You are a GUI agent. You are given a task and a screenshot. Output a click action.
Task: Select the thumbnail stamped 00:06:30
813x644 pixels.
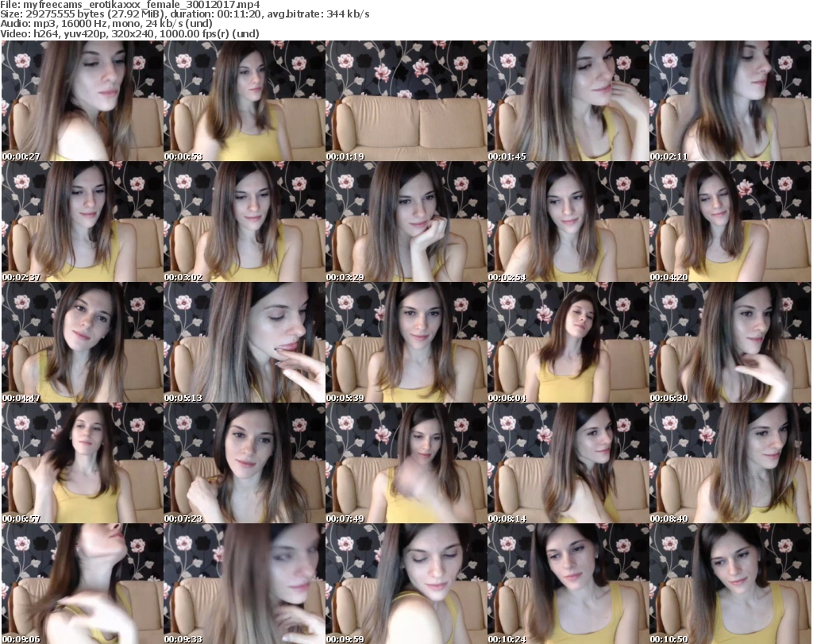730,342
